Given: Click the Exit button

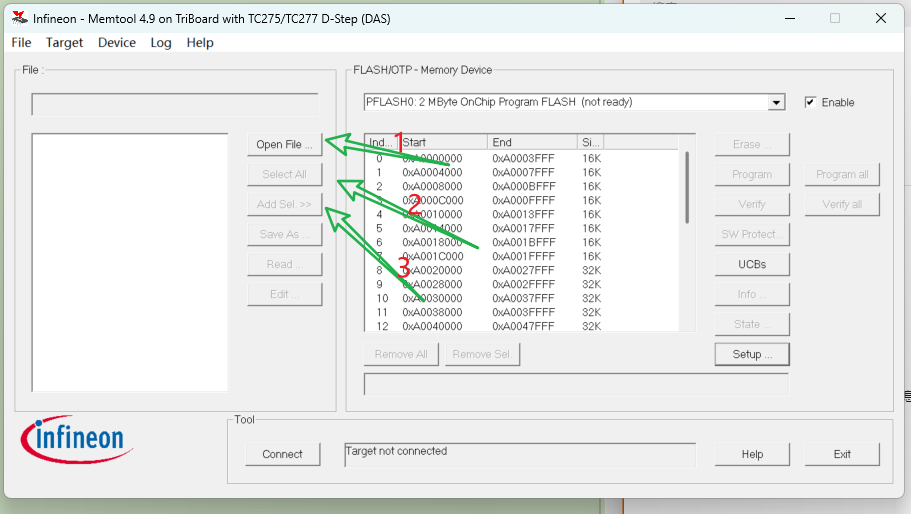Looking at the screenshot, I should click(842, 454).
